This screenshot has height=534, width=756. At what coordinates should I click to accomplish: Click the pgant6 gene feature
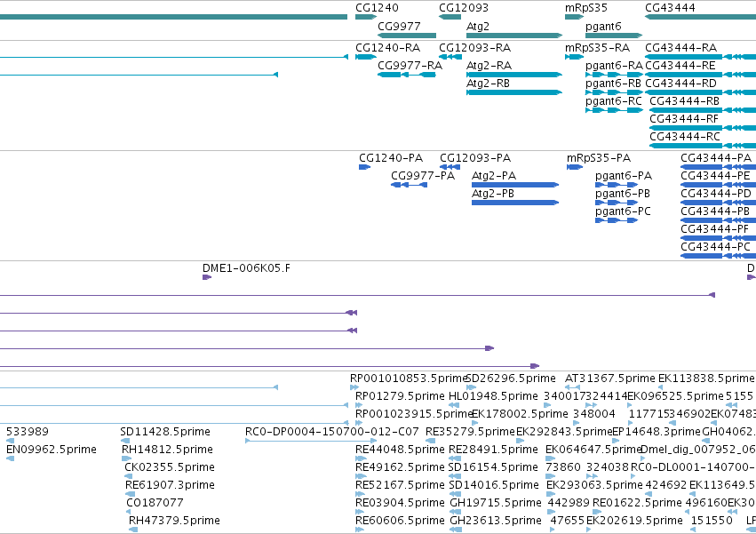coord(614,36)
